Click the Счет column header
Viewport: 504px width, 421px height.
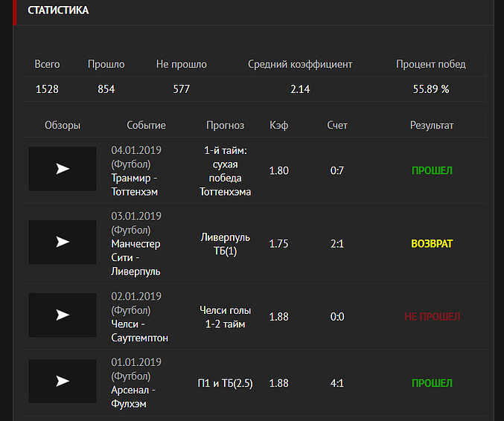337,125
